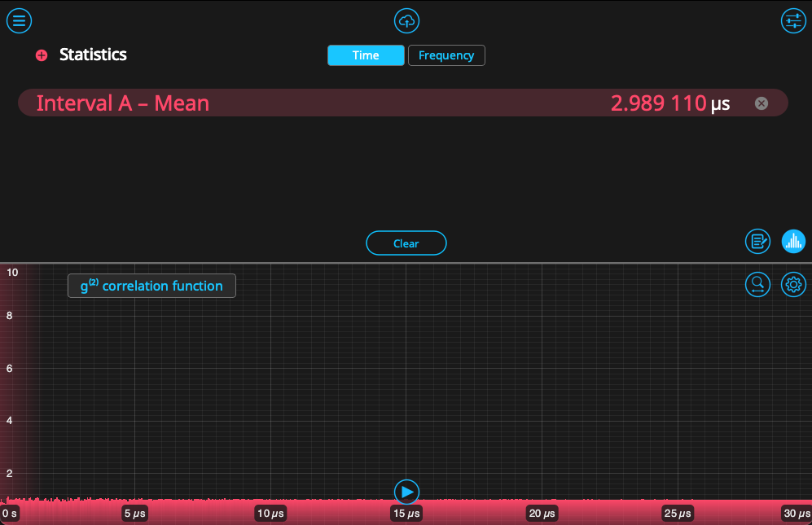This screenshot has width=812, height=525.
Task: Remove the Interval A – Mean entry
Action: coord(761,103)
